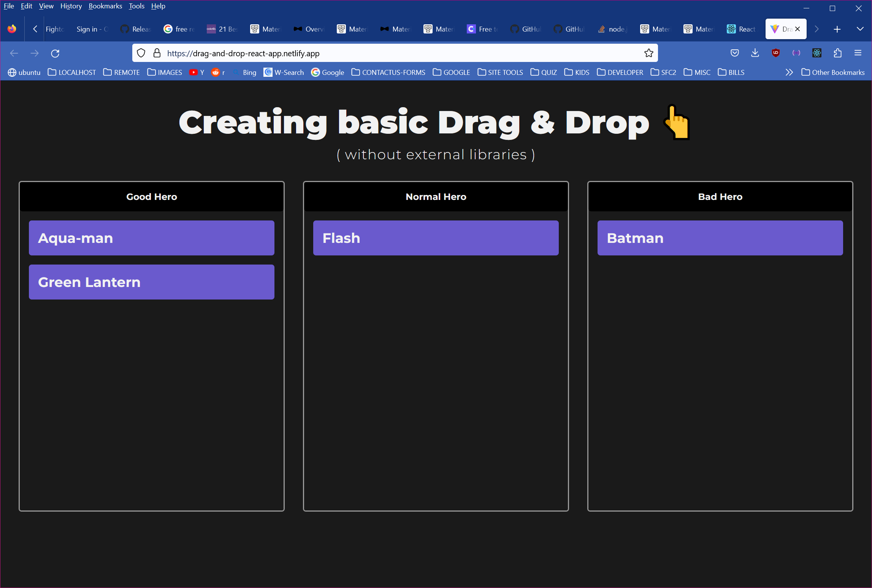The height and width of the screenshot is (588, 872).
Task: Click the purple parentheses extension icon
Action: (x=796, y=53)
